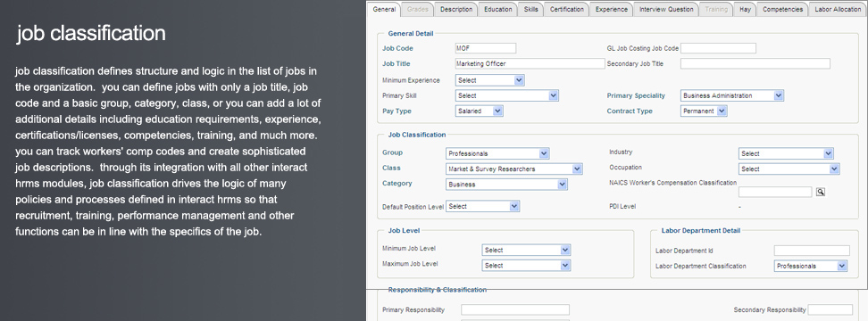Switch to the Description tab

pos(456,10)
